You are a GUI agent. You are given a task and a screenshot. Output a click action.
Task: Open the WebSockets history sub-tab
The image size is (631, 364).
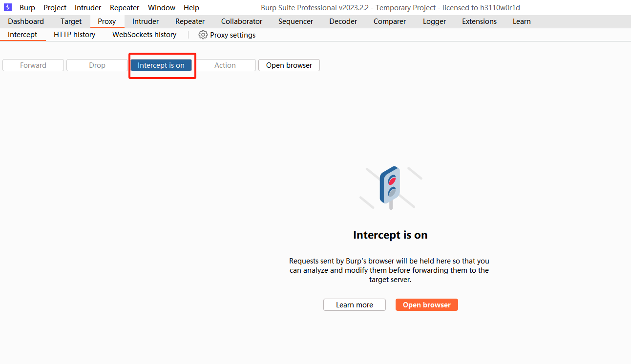click(x=144, y=35)
